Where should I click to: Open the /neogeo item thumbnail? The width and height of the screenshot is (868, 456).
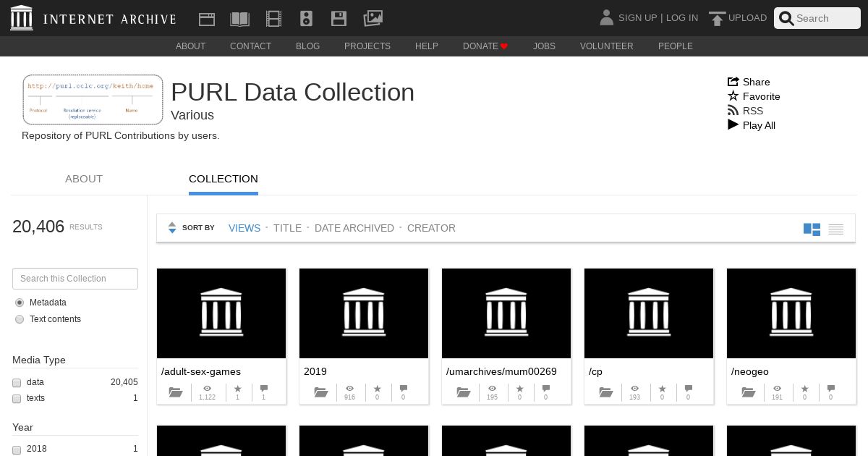pyautogui.click(x=791, y=313)
